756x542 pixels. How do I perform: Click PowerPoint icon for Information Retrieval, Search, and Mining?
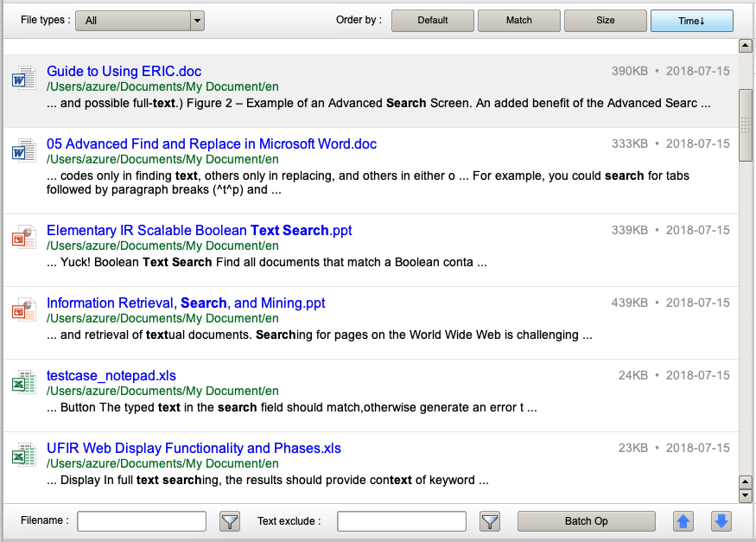22,310
